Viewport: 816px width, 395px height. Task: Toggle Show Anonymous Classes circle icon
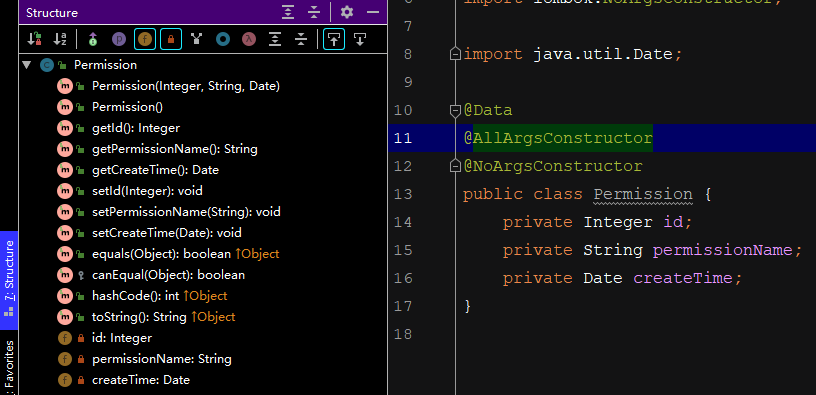[x=223, y=39]
